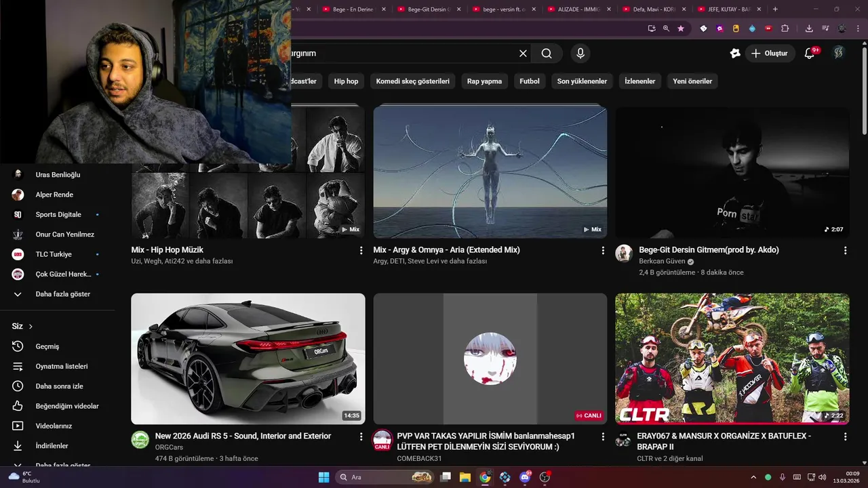Open Çok Güzel Hareketler subscription channel
This screenshot has height=488, width=868.
58,274
